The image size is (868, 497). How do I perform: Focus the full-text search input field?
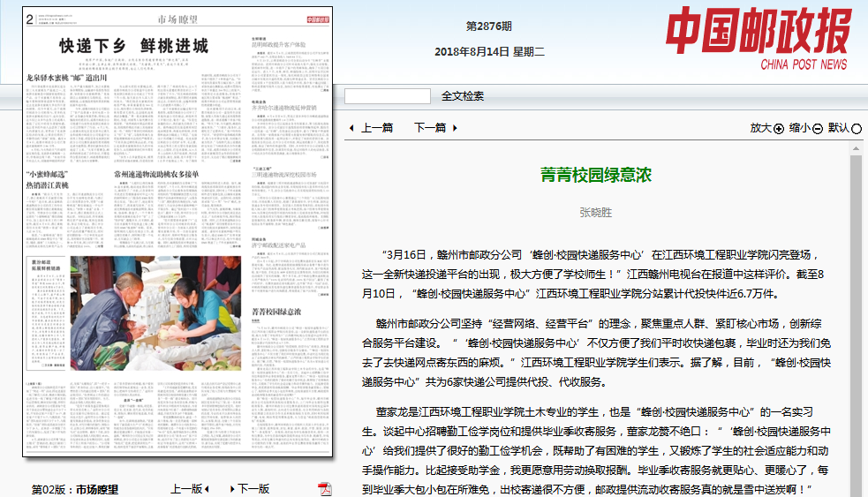point(388,96)
